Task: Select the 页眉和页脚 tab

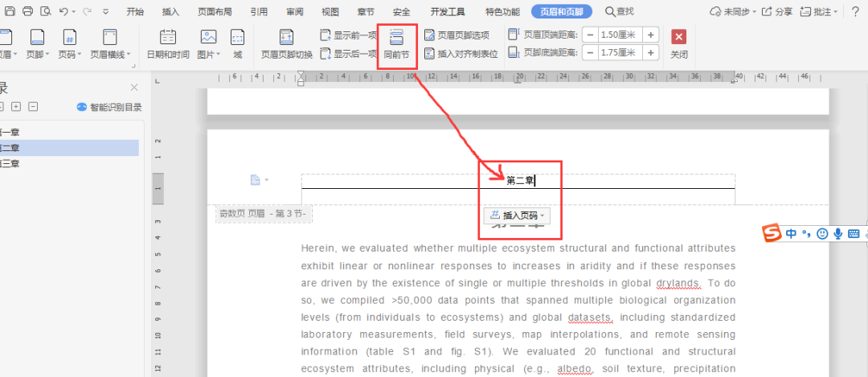Action: point(561,11)
